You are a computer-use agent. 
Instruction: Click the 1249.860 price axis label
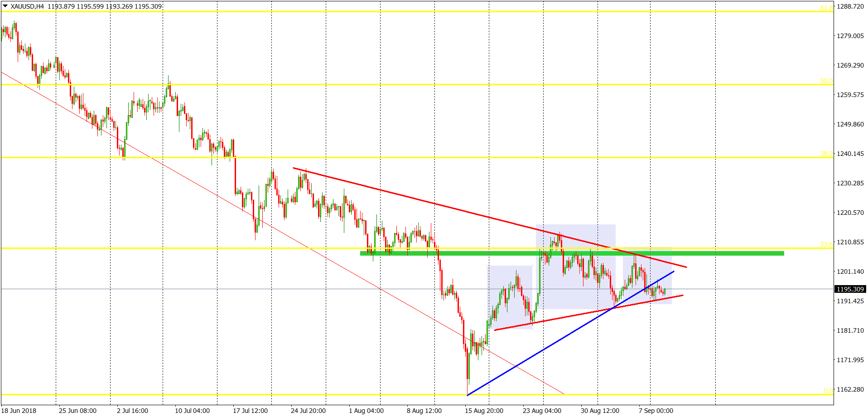click(850, 124)
